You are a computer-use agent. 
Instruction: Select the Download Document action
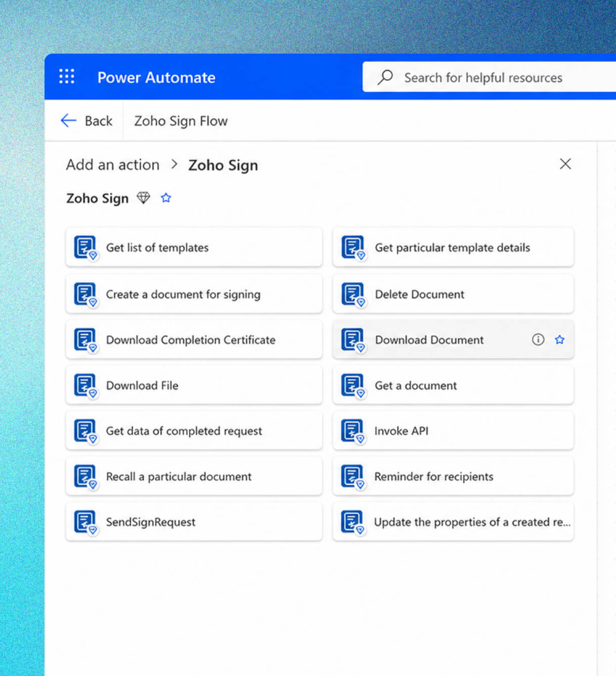pyautogui.click(x=453, y=340)
